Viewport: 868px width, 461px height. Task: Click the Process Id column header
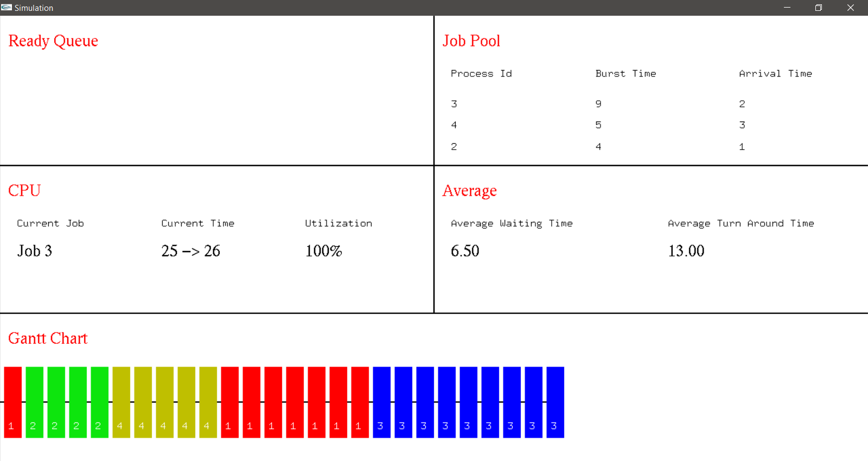(x=481, y=74)
